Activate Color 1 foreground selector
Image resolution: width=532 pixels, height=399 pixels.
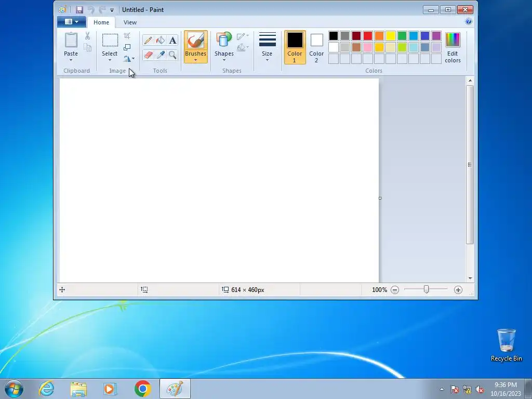[295, 47]
